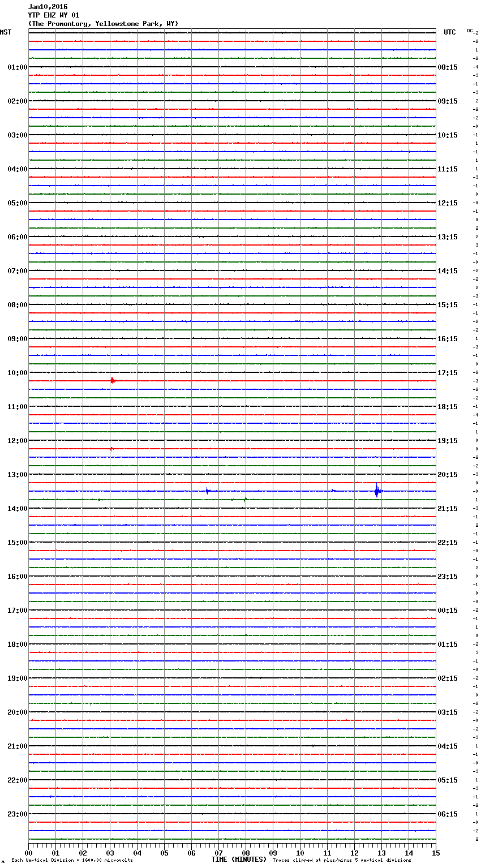Screen dimensions: 481x868
Task: Click the green spike at minute 8
Action: [x=245, y=500]
